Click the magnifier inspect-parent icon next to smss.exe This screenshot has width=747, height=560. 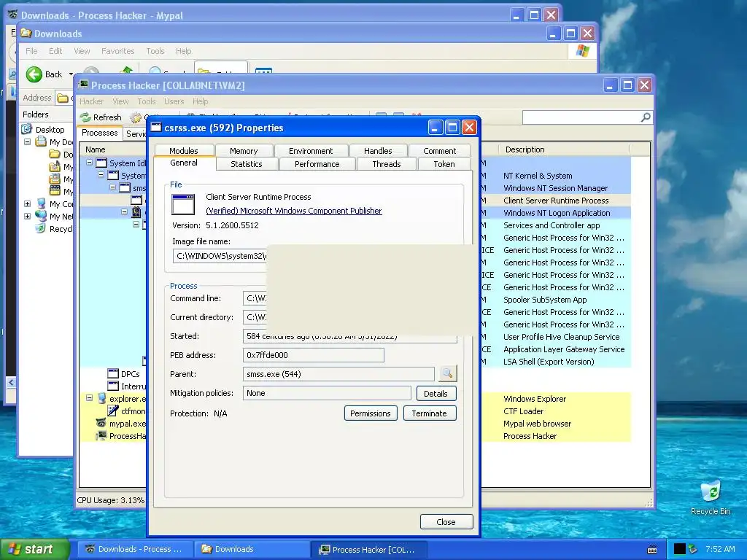point(447,374)
